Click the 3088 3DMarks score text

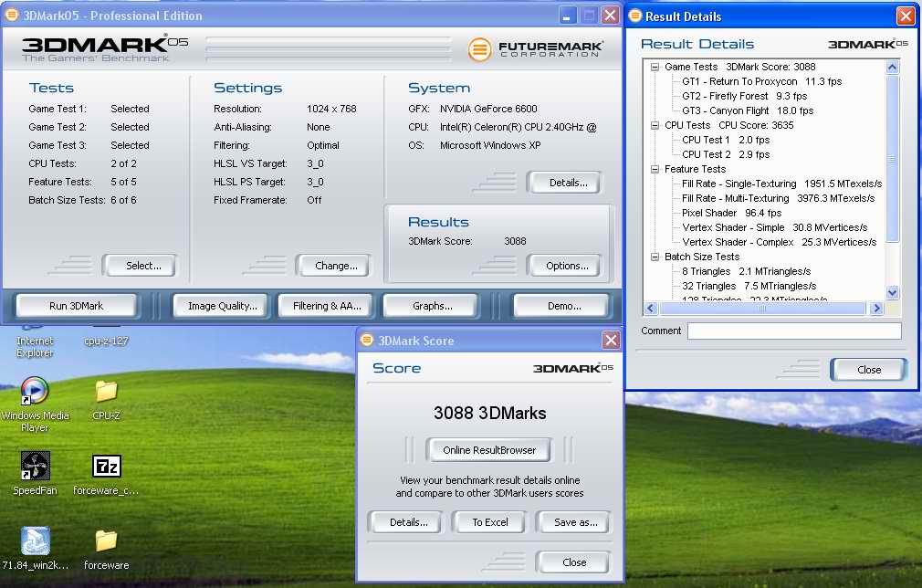point(489,413)
